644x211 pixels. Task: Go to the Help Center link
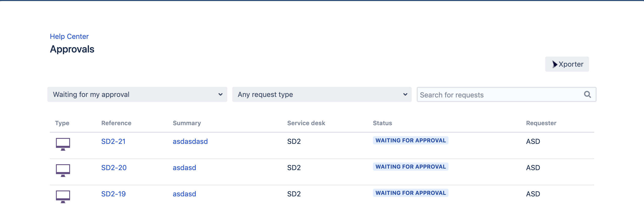point(69,36)
